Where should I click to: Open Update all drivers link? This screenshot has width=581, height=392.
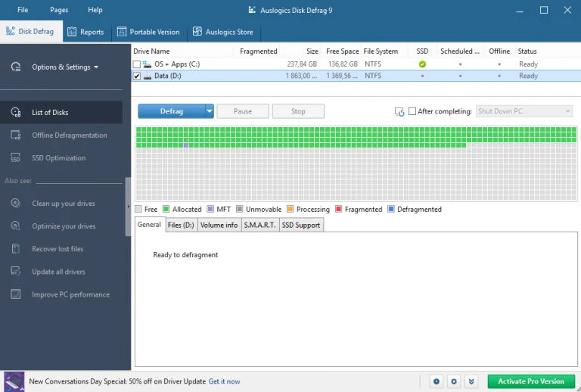pos(58,272)
